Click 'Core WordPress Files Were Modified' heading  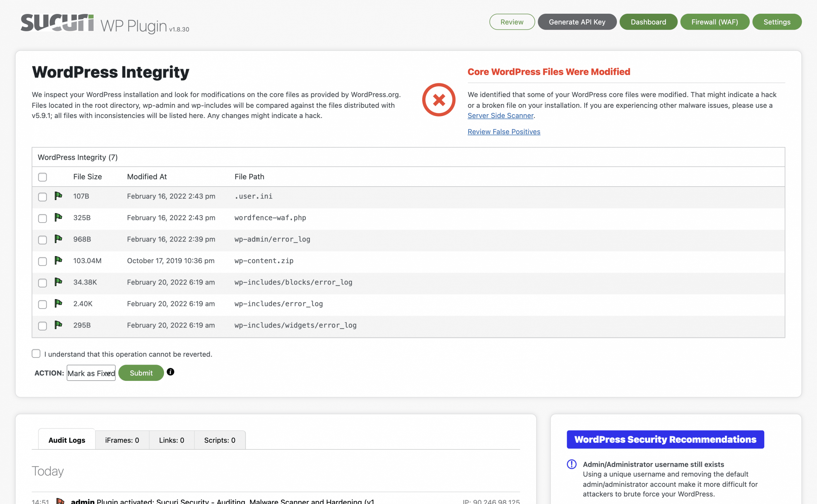click(x=549, y=72)
